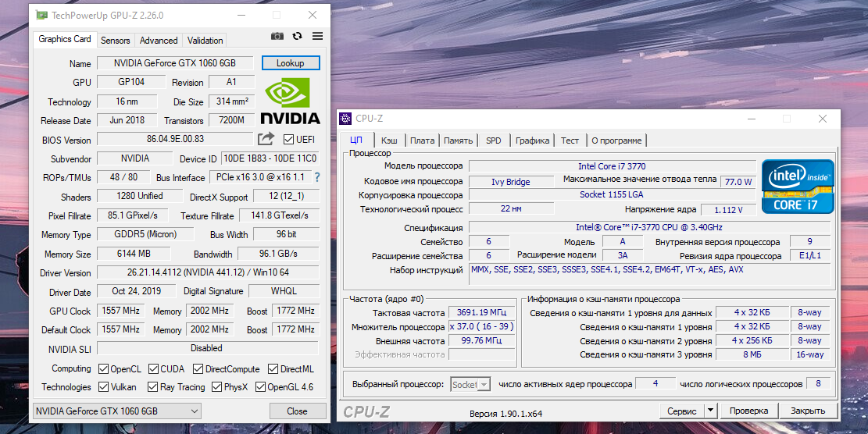The height and width of the screenshot is (434, 868).
Task: Click the GPU-Z refresh icon
Action: (297, 36)
